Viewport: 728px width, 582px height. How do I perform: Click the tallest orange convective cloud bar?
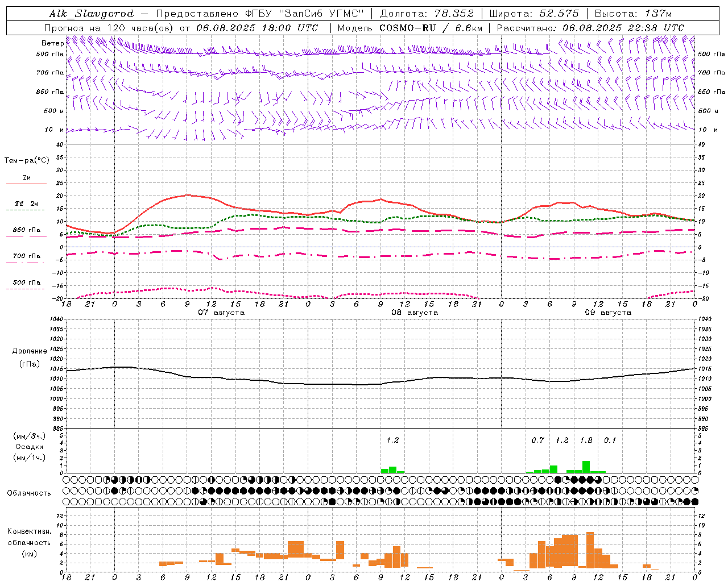coord(590,550)
